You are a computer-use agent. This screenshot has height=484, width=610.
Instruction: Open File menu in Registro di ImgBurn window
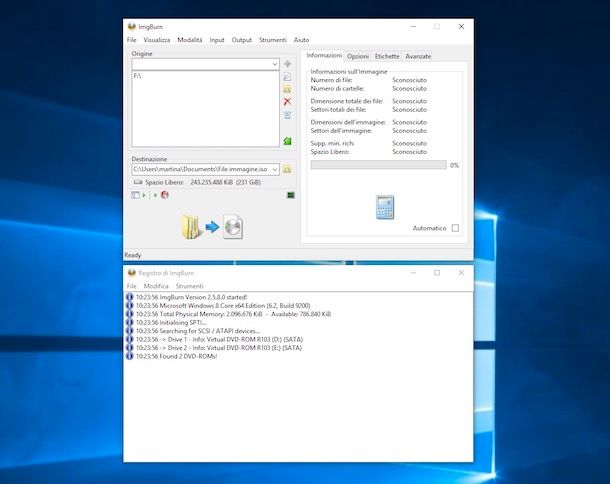(x=131, y=286)
